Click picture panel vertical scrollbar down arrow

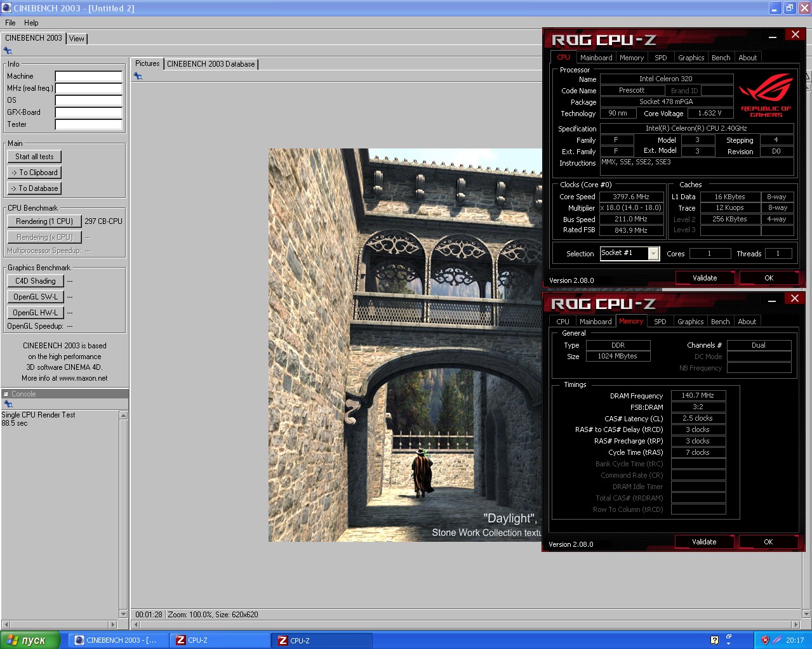[807, 613]
